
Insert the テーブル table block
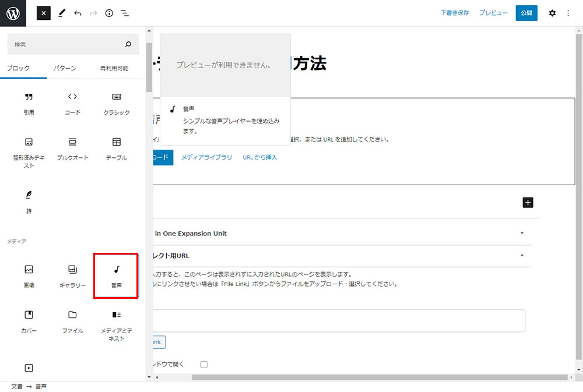(116, 148)
